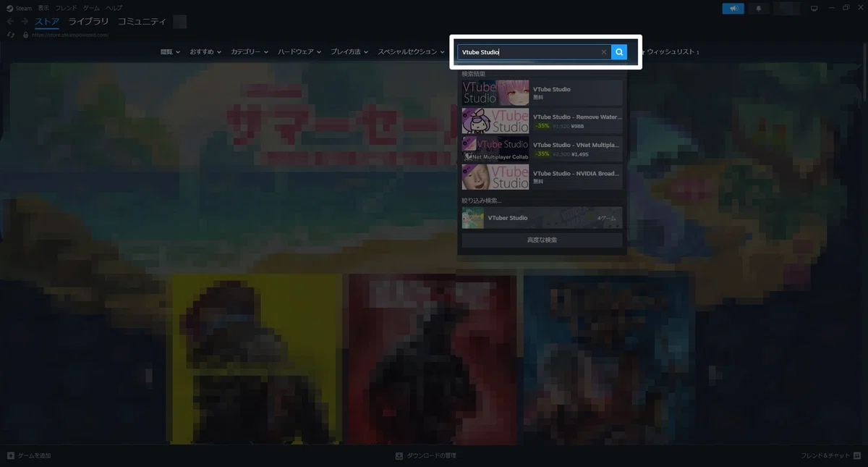
Task: Open the ゲーム menu
Action: 91,8
